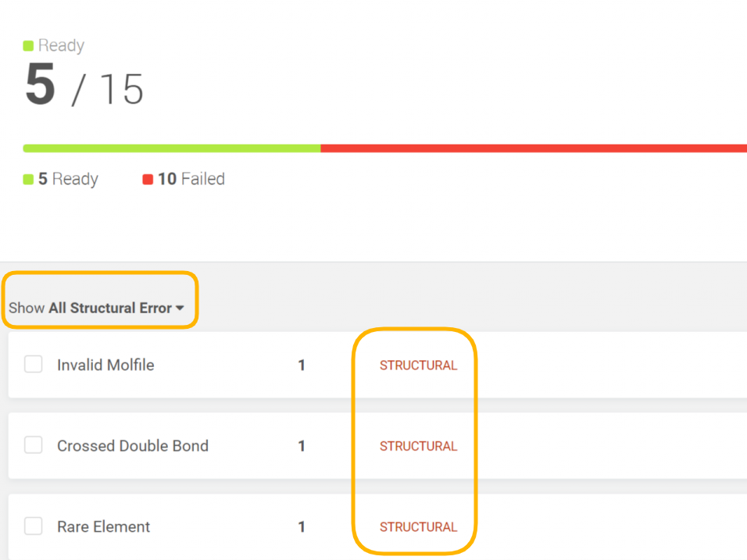747x560 pixels.
Task: Open the Rare Element error row
Action: pyautogui.click(x=104, y=527)
